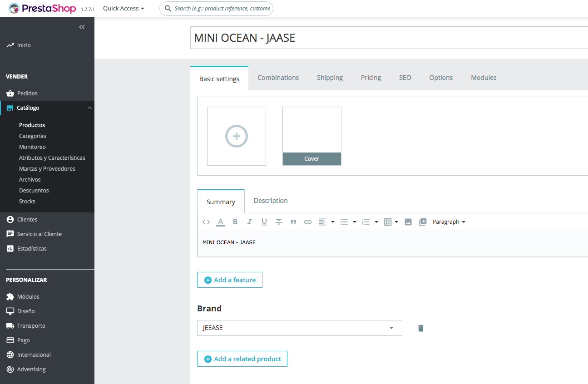This screenshot has height=384, width=588.
Task: Click the table insert icon
Action: [388, 222]
